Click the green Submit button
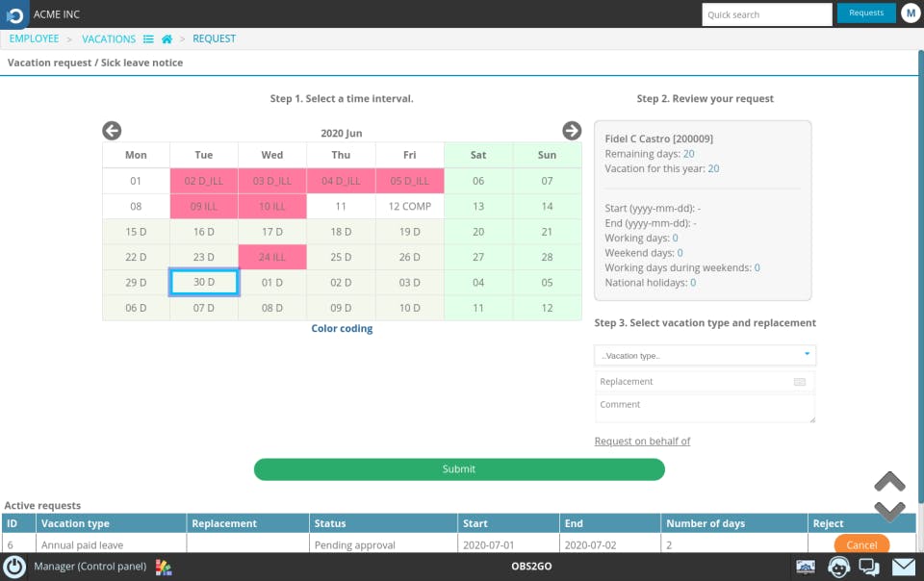924x581 pixels. point(459,469)
